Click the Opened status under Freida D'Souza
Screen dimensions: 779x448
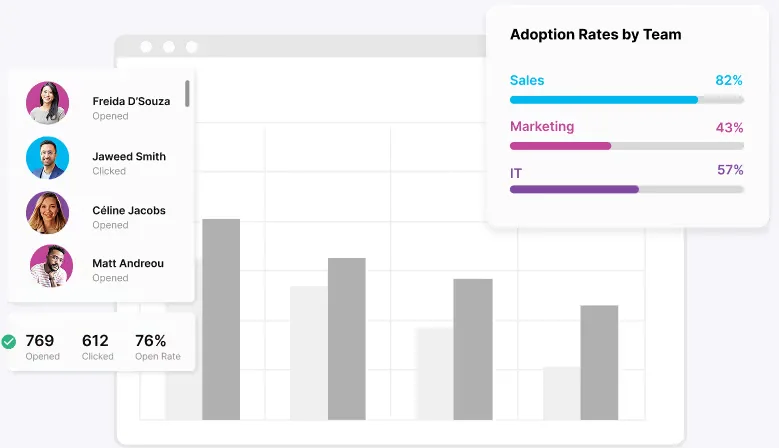(x=110, y=116)
